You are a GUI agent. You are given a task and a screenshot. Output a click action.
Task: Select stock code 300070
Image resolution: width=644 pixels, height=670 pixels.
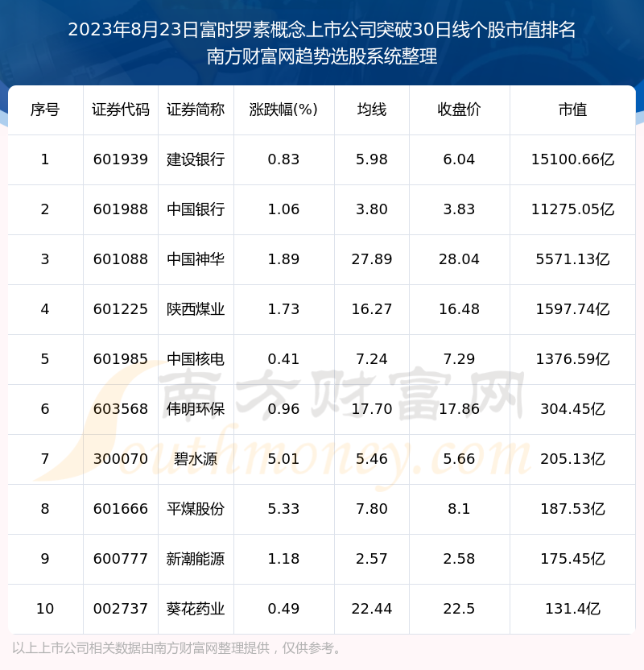tap(121, 459)
